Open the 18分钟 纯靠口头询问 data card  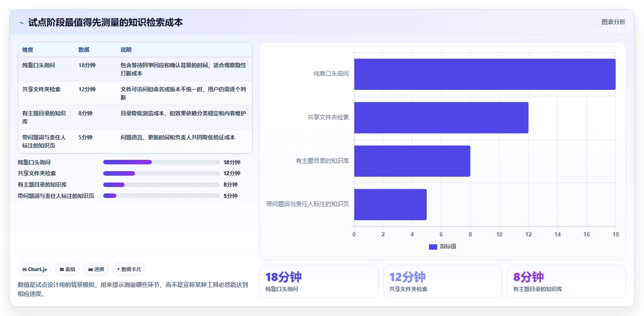[x=319, y=281]
